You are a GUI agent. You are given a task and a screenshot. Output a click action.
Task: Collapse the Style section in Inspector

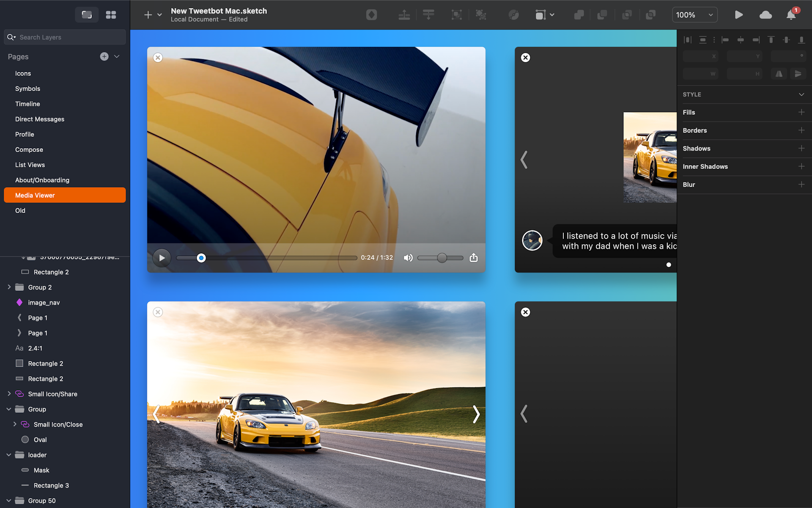[801, 94]
